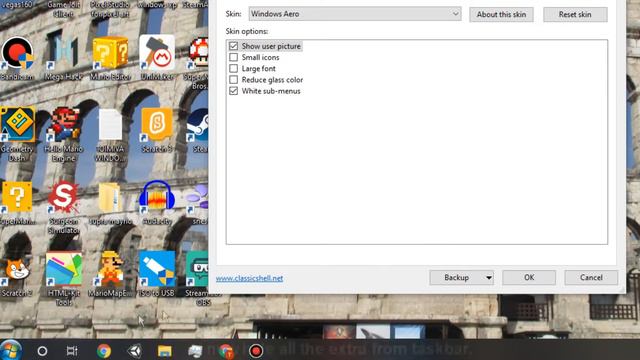Select the TOIMIVA WINDO... file icon
This screenshot has width=640, height=360.
110,124
